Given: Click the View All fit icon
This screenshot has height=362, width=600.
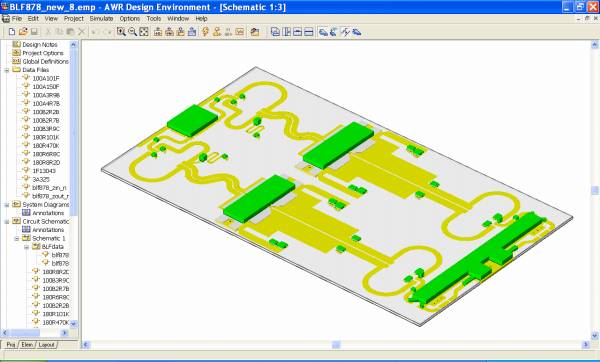Looking at the screenshot, I should tap(144, 32).
